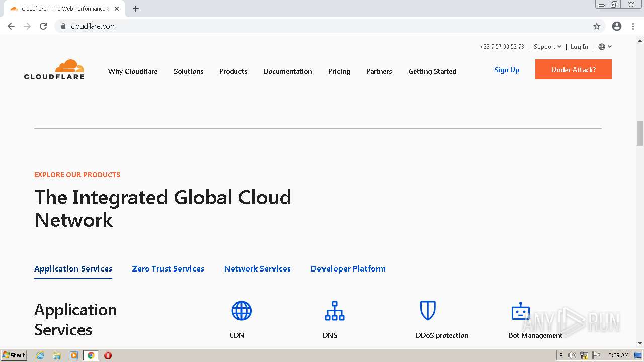Click the browser back arrow
The width and height of the screenshot is (644, 362).
[11, 26]
